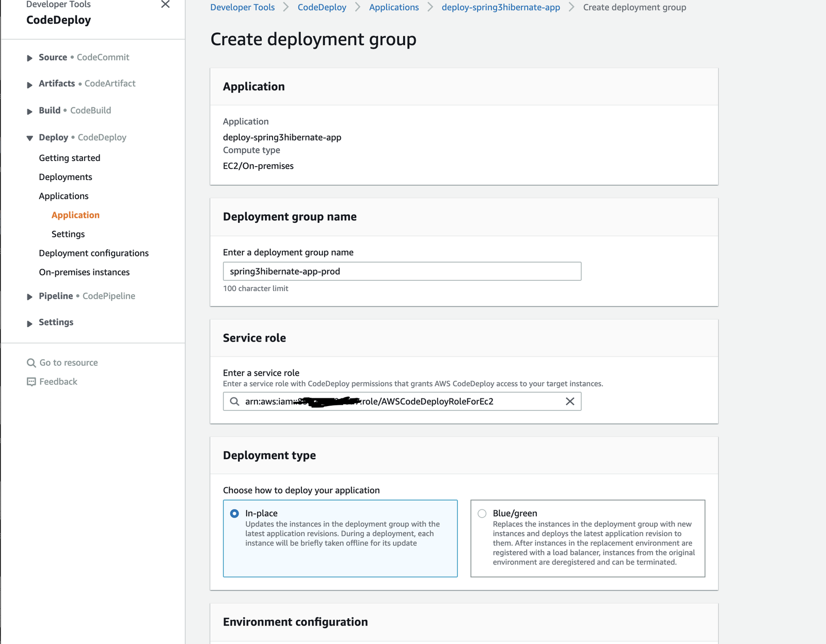Screen dimensions: 826x644
Task: Open deploy-spring3hibernate-app breadcrumb link
Action: 500,7
